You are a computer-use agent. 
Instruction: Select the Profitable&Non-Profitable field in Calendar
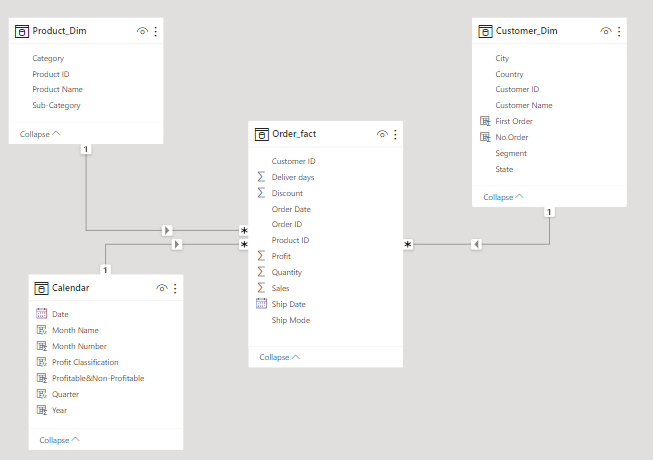click(x=98, y=378)
